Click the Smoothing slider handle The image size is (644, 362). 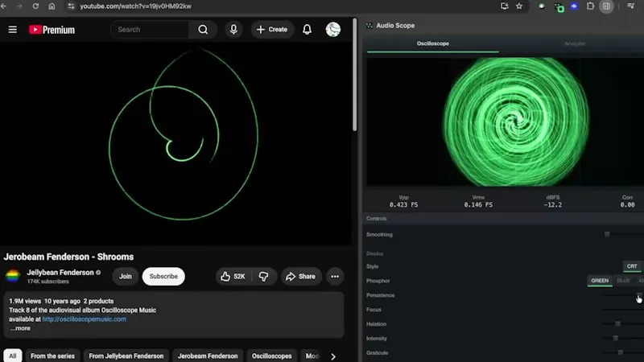point(607,234)
